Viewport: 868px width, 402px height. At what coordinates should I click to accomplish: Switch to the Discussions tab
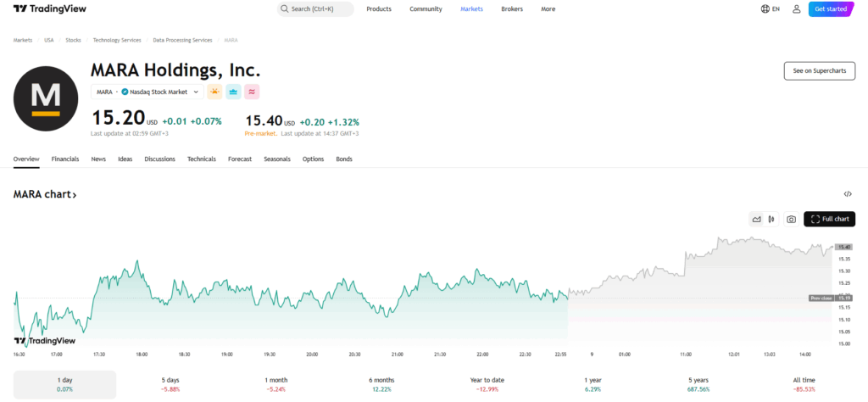click(x=160, y=159)
